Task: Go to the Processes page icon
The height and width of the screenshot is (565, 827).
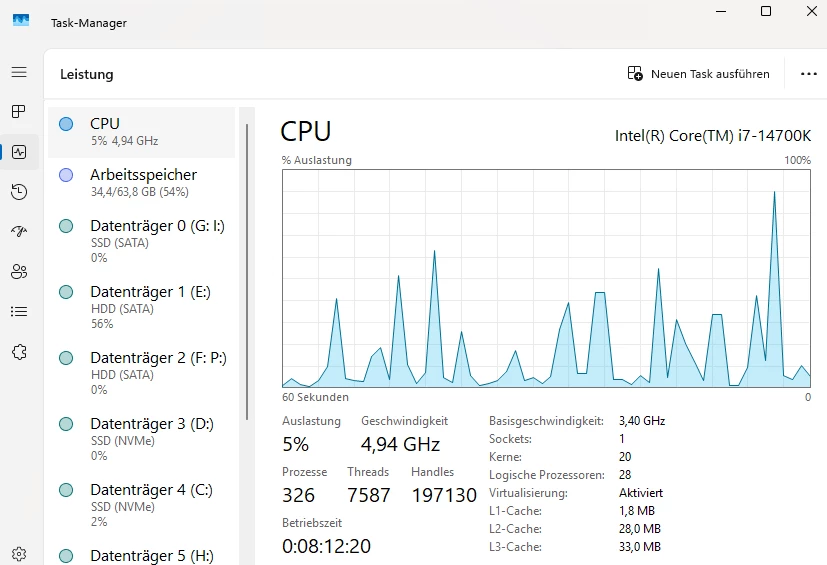Action: [x=18, y=111]
